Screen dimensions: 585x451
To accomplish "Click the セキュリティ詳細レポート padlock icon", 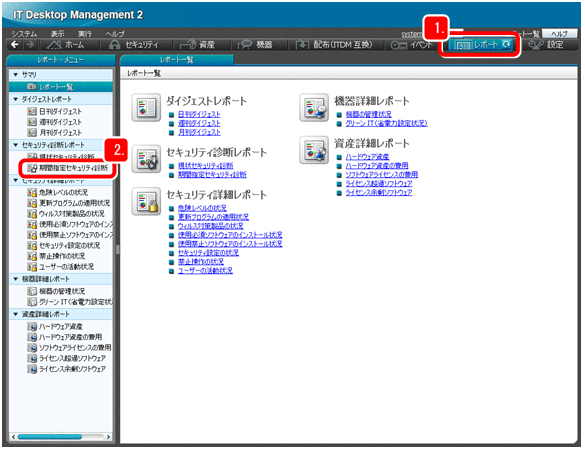I will [x=146, y=201].
